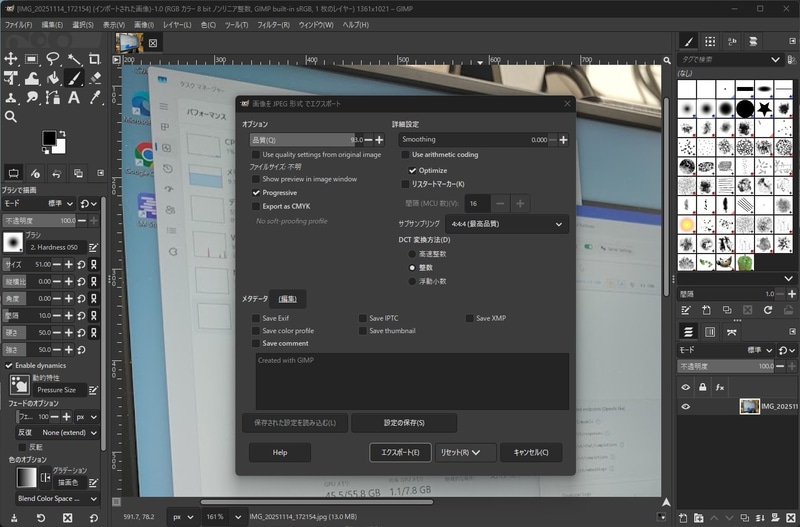Select the Color Picker eyedropper tool
The height and width of the screenshot is (527, 800).
click(95, 97)
